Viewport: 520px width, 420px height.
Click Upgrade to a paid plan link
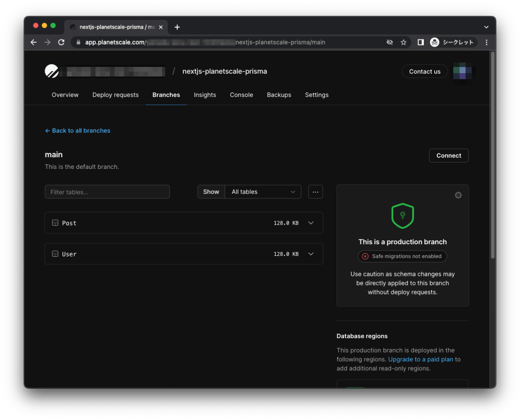[420, 359]
